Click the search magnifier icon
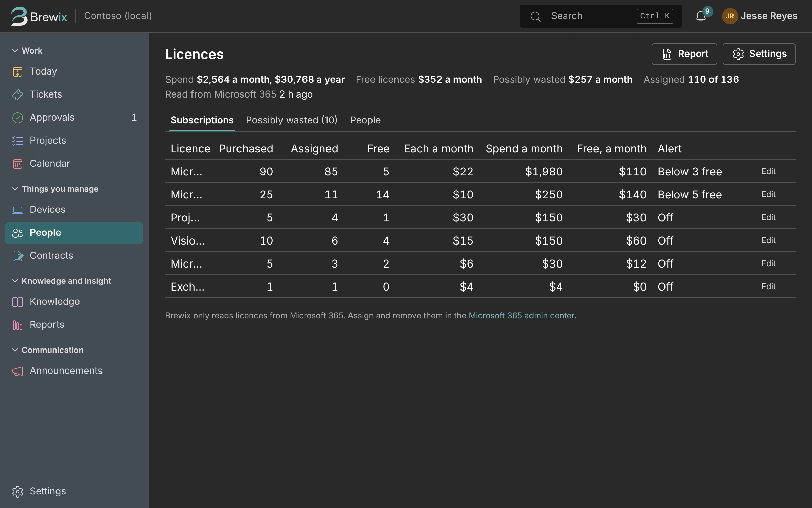 click(x=535, y=16)
